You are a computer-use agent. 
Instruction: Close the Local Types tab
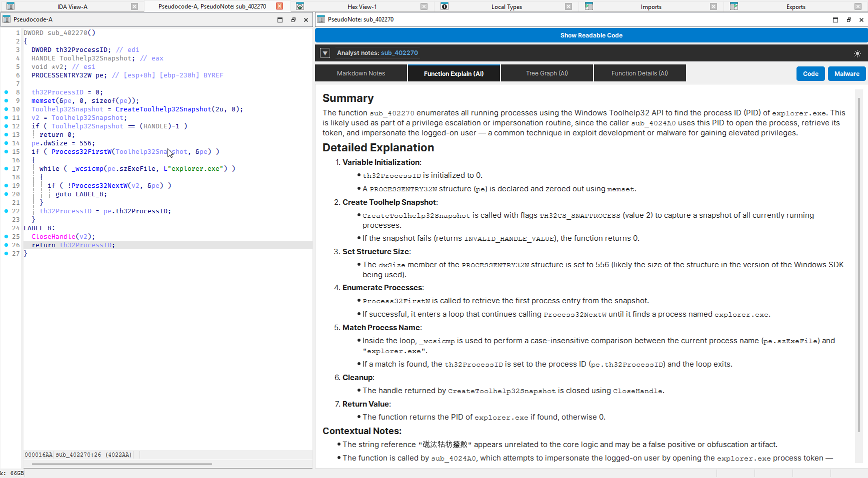568,6
